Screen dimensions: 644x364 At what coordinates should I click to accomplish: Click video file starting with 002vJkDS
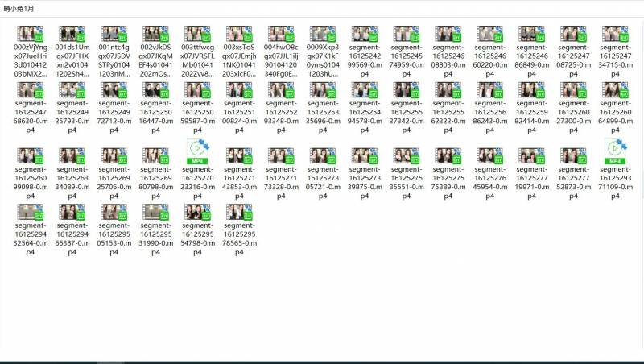(x=155, y=34)
